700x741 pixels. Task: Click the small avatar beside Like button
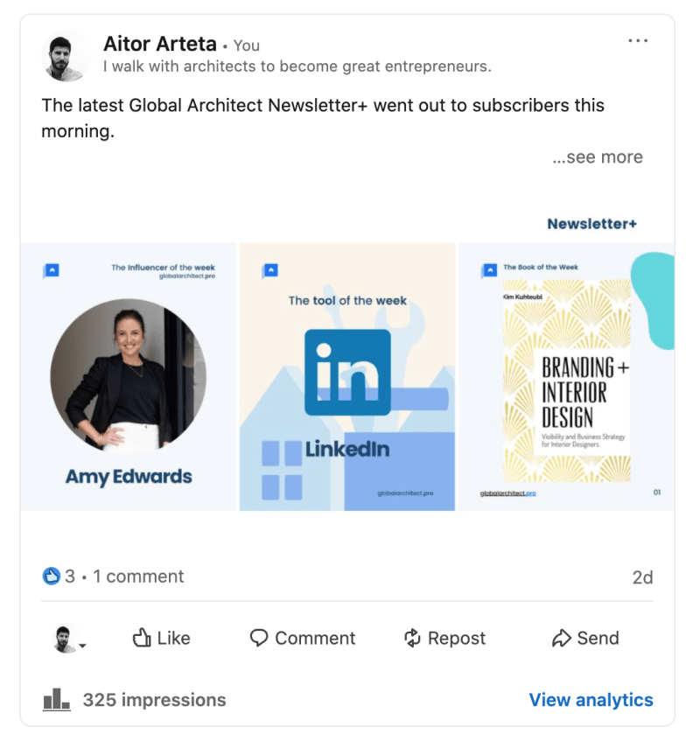point(66,639)
